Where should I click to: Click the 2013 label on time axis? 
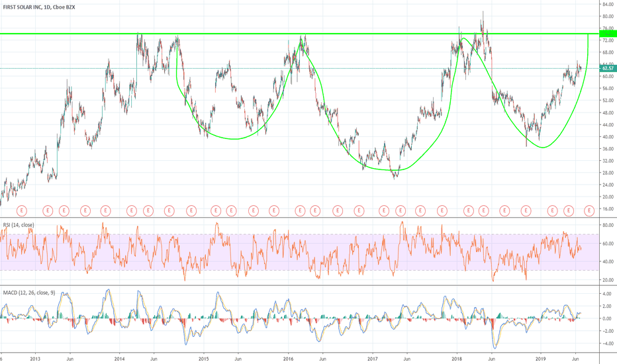35,359
